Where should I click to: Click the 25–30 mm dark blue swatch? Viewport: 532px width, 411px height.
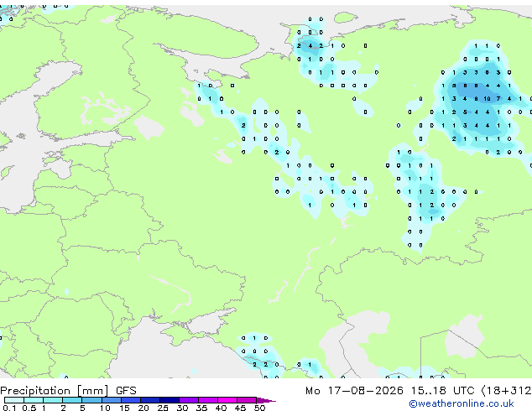click(x=170, y=400)
